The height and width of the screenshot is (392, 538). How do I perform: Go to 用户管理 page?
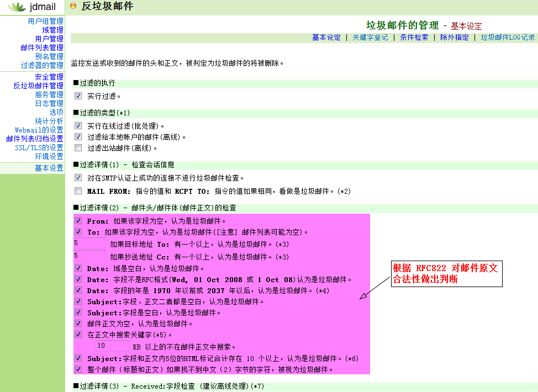coord(49,39)
